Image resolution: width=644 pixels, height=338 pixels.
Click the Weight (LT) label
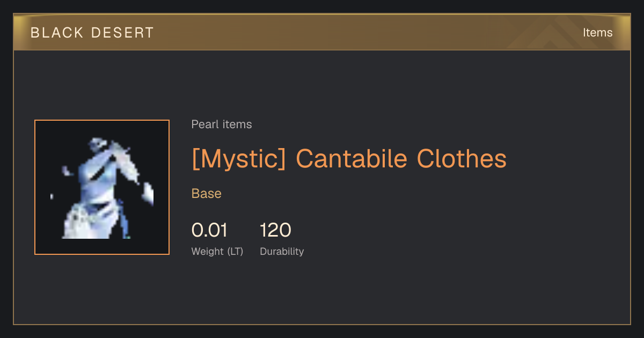click(217, 251)
